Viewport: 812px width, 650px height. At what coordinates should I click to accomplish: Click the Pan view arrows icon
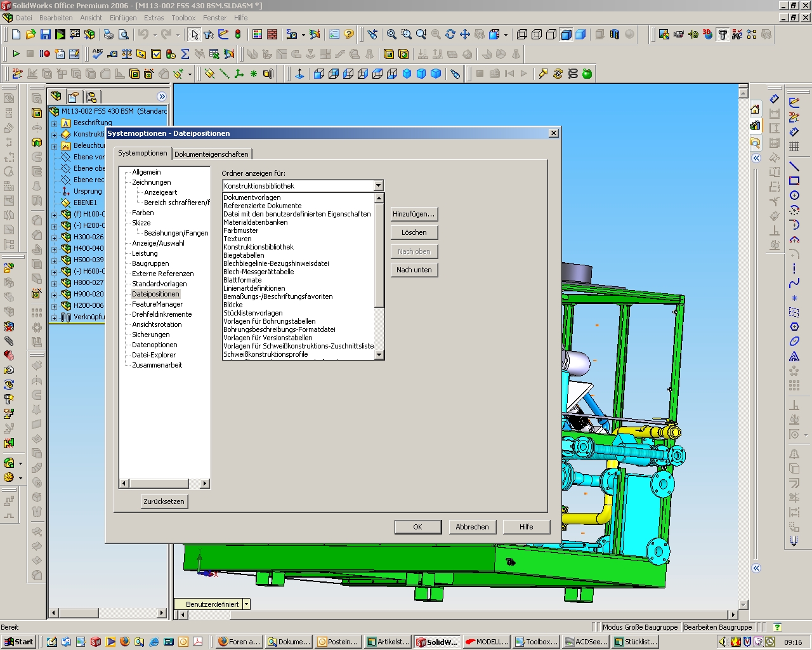click(x=465, y=34)
